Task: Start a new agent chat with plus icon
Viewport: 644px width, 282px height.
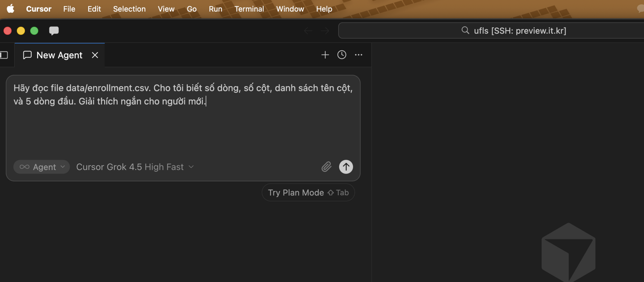Action: 325,55
